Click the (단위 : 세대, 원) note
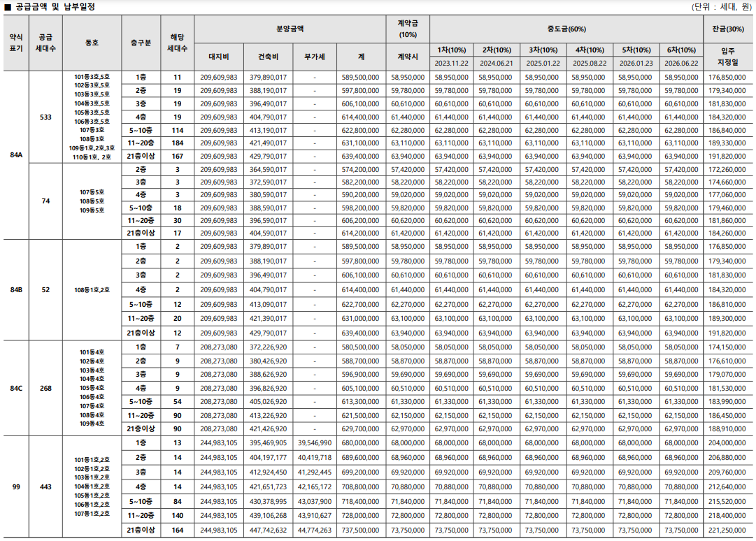Viewport: 756px width, 541px height. pyautogui.click(x=722, y=7)
